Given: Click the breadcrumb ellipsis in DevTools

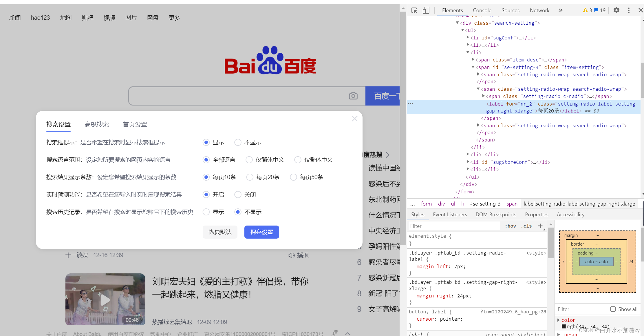Looking at the screenshot, I should coord(413,204).
